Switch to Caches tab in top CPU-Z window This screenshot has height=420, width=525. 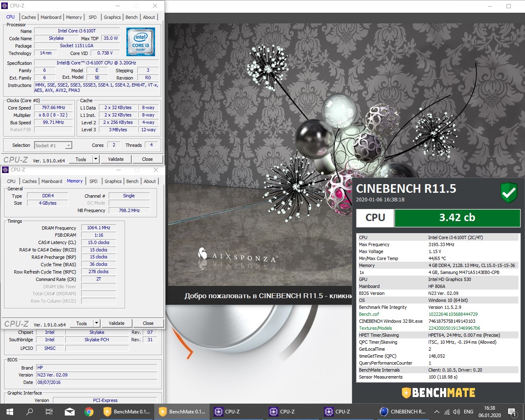(29, 17)
